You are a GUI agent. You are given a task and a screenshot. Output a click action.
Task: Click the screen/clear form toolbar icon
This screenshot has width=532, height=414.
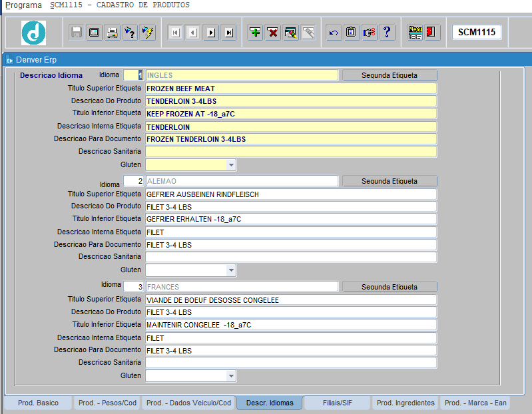(95, 33)
